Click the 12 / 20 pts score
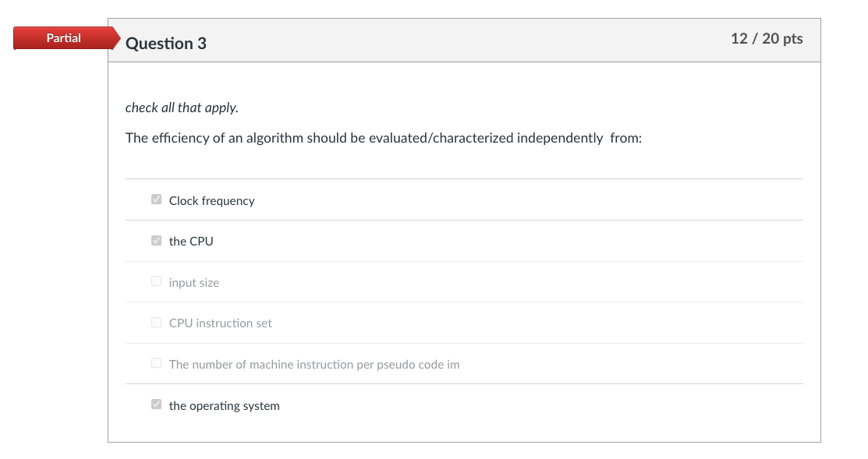Image resolution: width=868 pixels, height=459 pixels. pos(766,39)
